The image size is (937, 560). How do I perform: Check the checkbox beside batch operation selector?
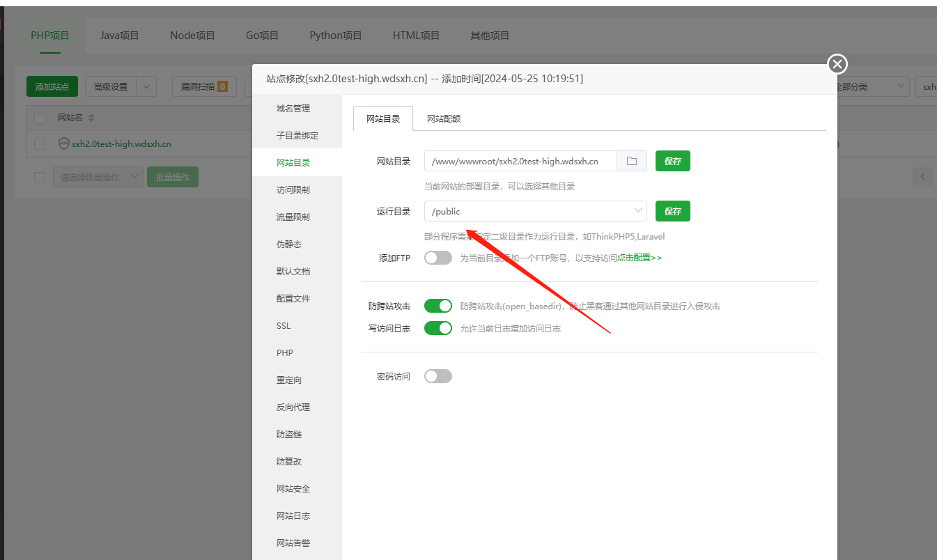40,178
